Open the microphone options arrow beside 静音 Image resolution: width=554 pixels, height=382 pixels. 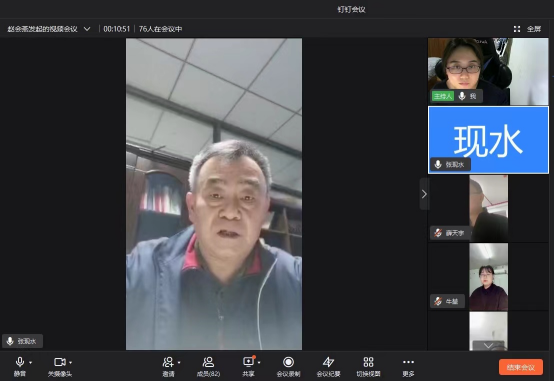31,363
